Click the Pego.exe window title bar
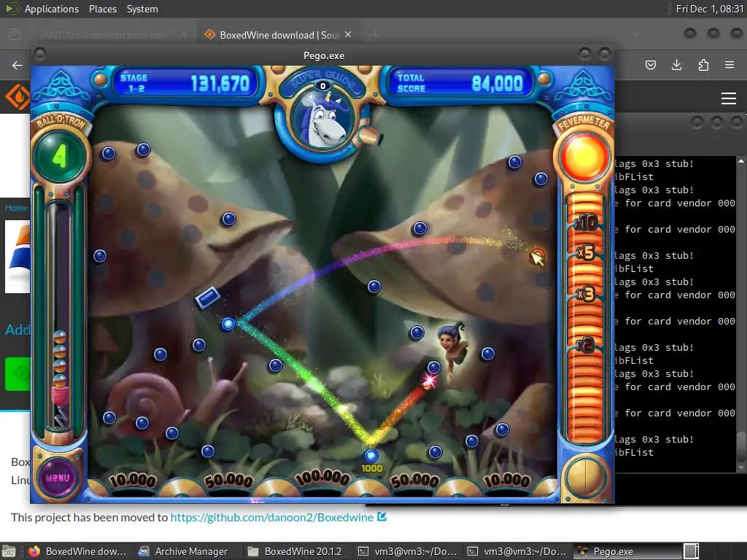 [x=323, y=55]
